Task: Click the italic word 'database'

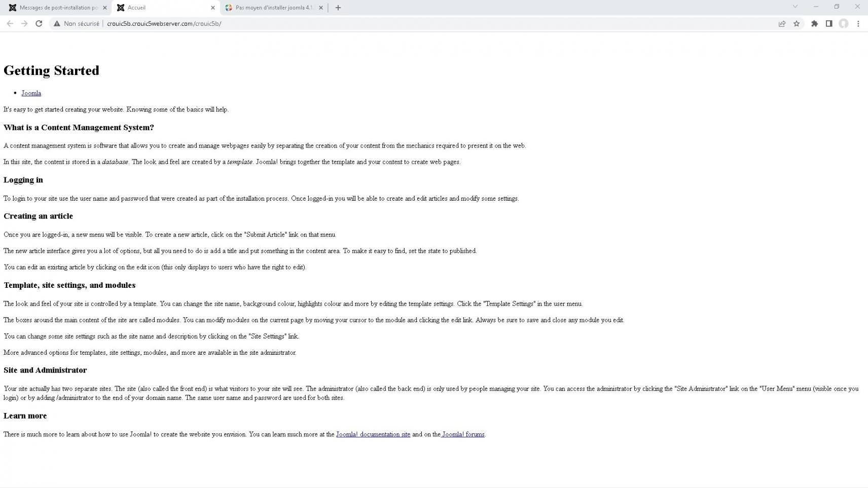Action: [115, 162]
